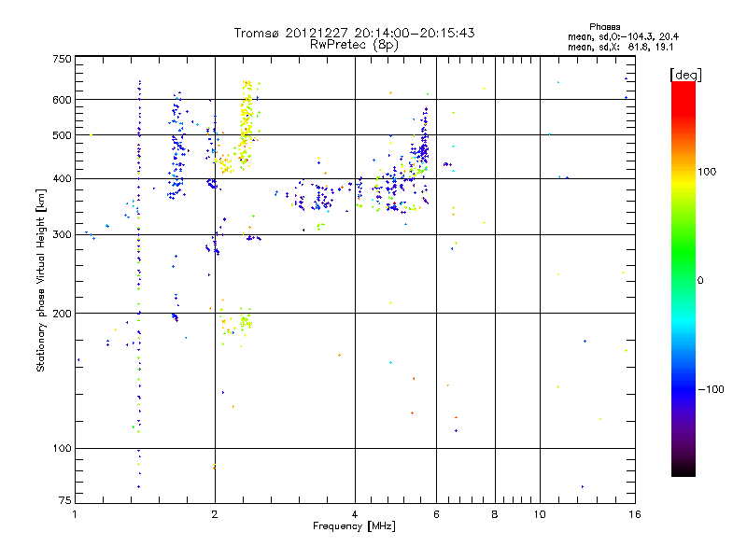
Task: Click the yellow-green echo cluster below 200 km near 2.3 MHz
Action: point(246,321)
